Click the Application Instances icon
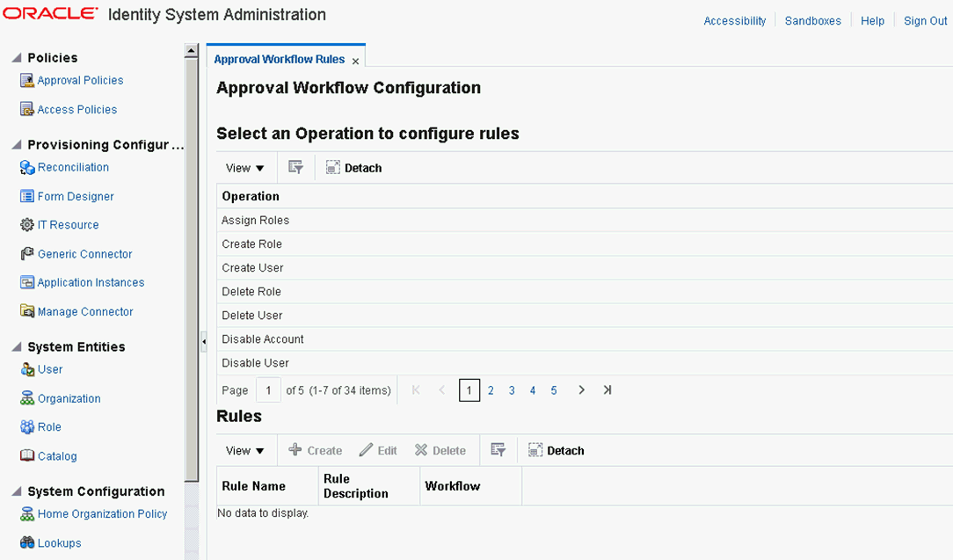This screenshot has height=560, width=953. tap(26, 283)
